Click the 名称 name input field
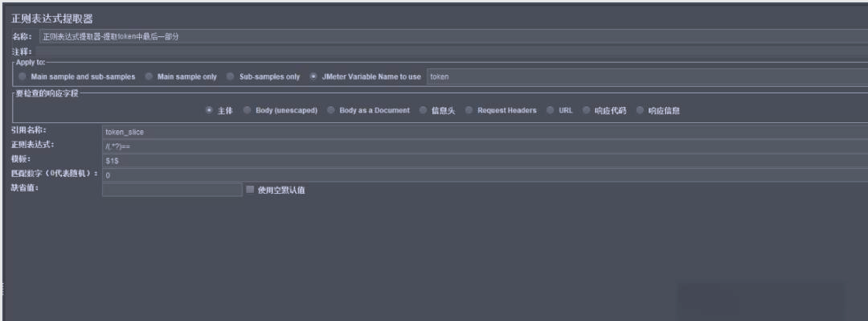The width and height of the screenshot is (868, 321). (x=453, y=36)
